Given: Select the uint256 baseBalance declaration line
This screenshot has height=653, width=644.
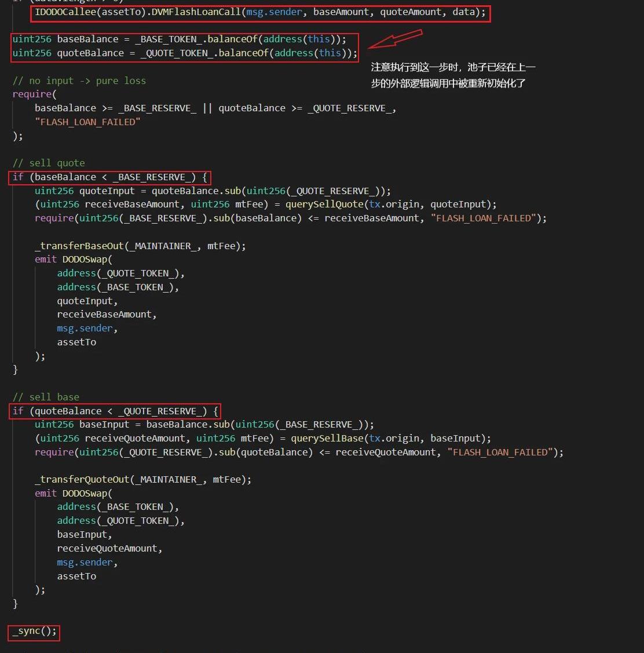Looking at the screenshot, I should (180, 39).
